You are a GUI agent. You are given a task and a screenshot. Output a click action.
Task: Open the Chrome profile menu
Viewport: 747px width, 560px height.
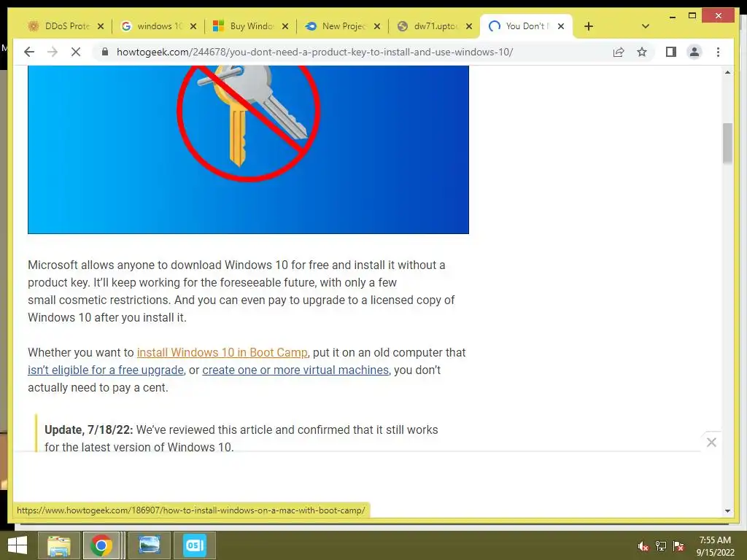[x=694, y=52]
